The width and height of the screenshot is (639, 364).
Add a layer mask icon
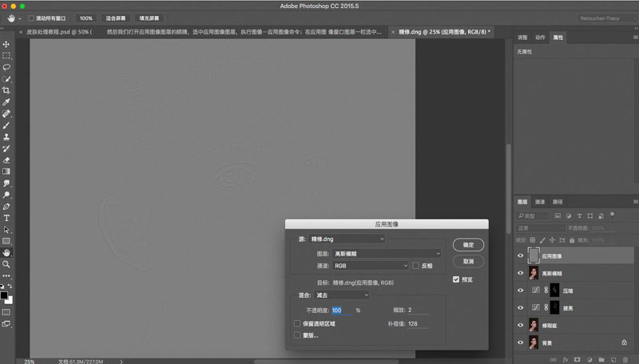577,359
